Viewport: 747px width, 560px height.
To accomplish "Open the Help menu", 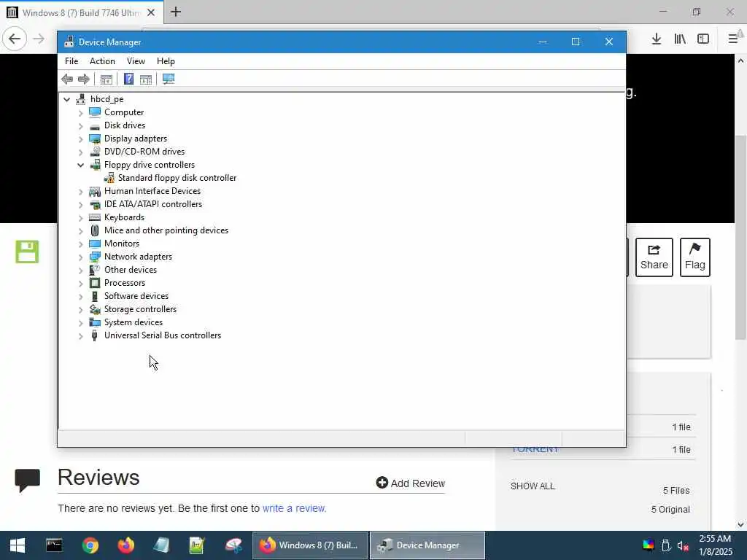I will [166, 61].
